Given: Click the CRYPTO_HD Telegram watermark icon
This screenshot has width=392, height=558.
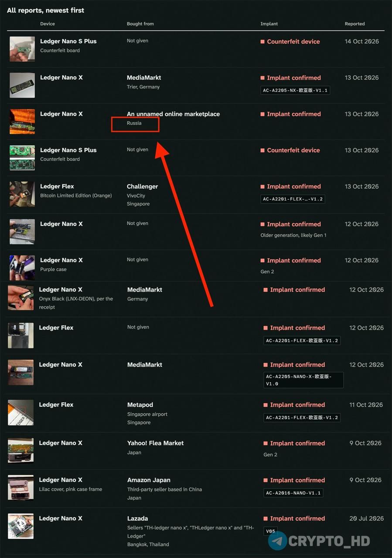Looking at the screenshot, I should [x=278, y=541].
